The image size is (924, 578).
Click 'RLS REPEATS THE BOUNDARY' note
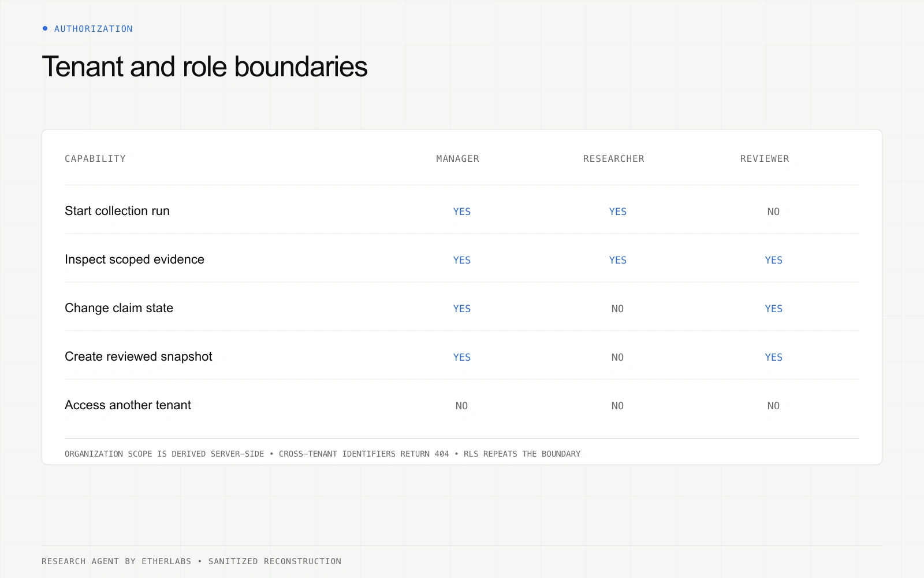click(522, 454)
